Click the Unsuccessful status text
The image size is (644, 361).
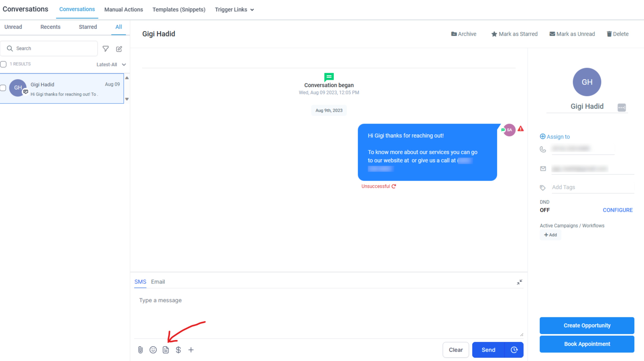tap(375, 186)
